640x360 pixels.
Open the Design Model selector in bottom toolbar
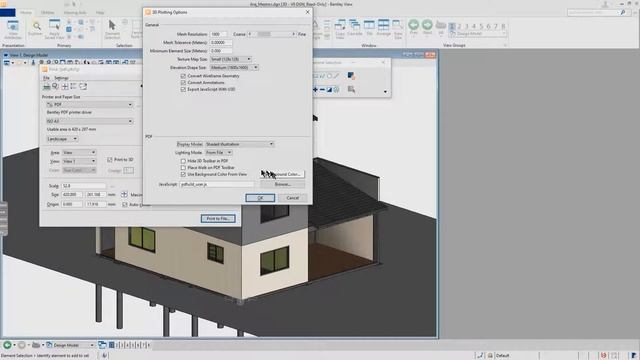point(70,345)
